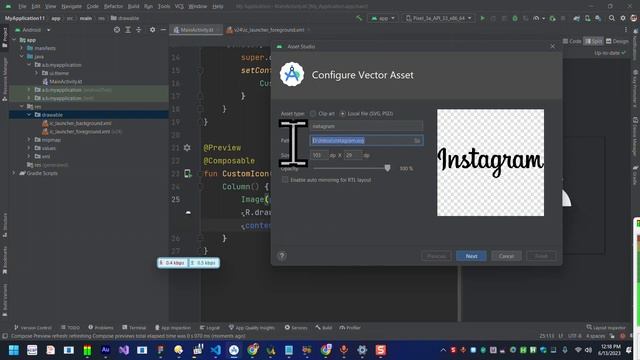
Task: Click Expand All in Project panel
Action: [128, 30]
